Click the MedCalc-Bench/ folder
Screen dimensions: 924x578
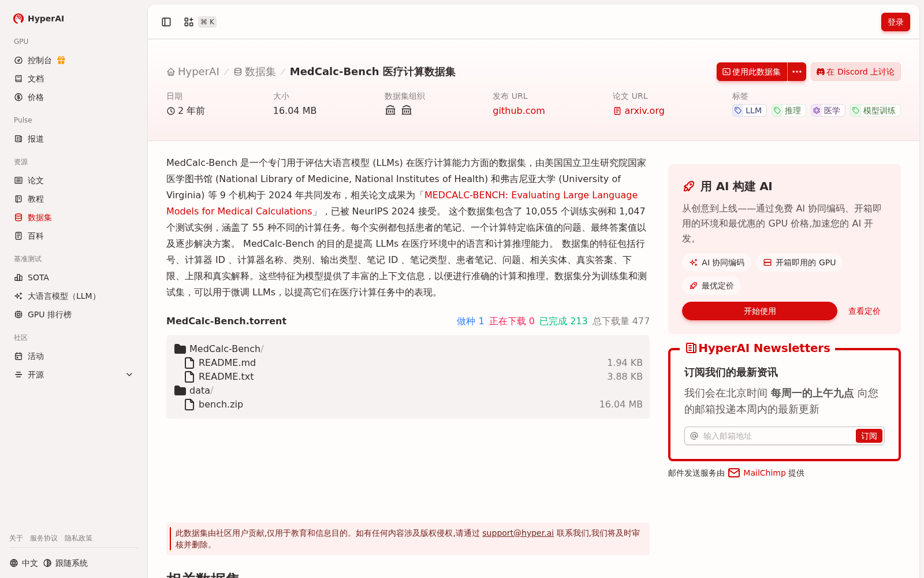pos(219,349)
